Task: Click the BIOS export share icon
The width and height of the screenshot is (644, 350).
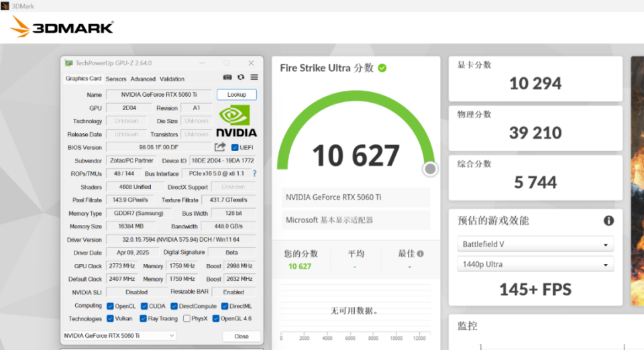Action: point(220,147)
